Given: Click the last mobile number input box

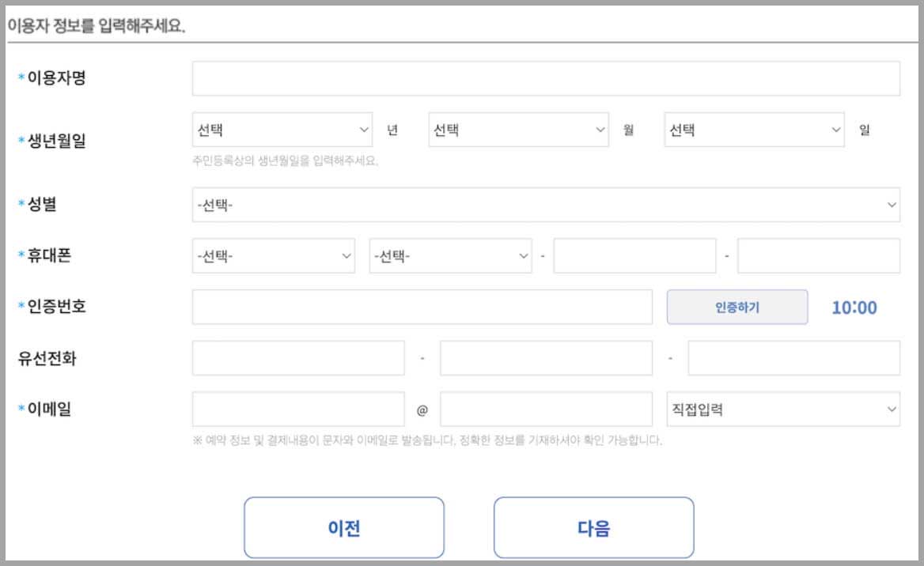Looking at the screenshot, I should (818, 255).
